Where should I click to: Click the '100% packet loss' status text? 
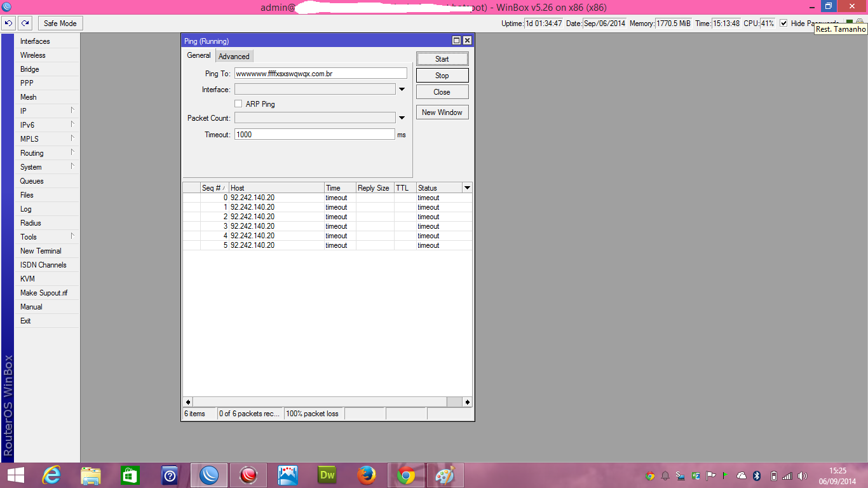pyautogui.click(x=313, y=414)
